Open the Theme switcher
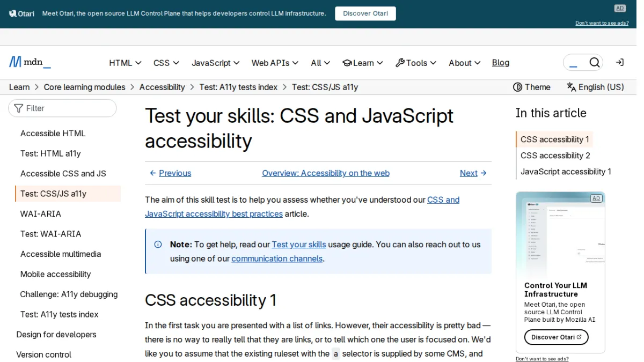 pos(532,87)
